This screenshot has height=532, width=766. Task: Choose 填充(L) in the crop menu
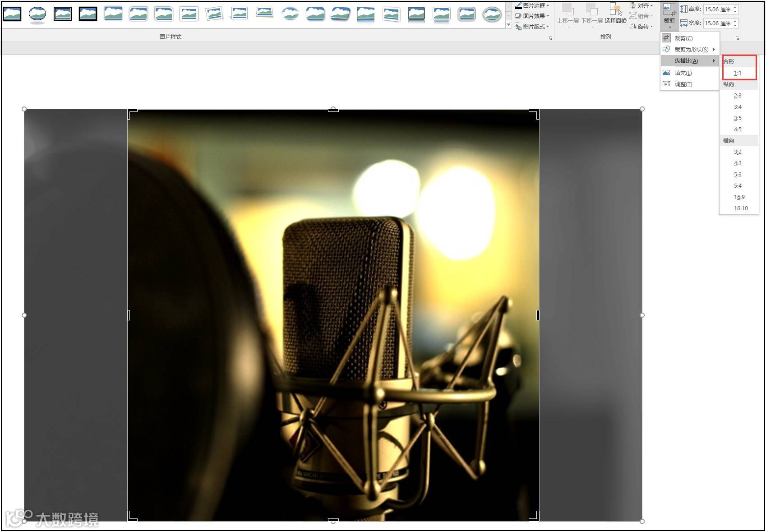[690, 73]
